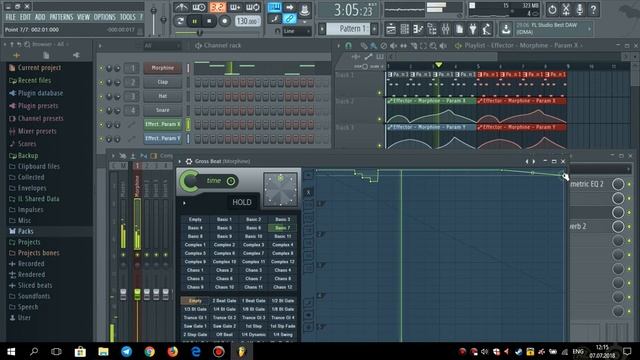Pause playback with the pause button
The image size is (640, 360).
point(195,21)
